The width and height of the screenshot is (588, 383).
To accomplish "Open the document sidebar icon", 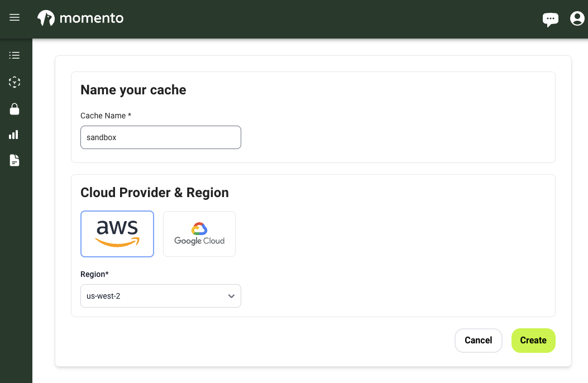I will [15, 160].
